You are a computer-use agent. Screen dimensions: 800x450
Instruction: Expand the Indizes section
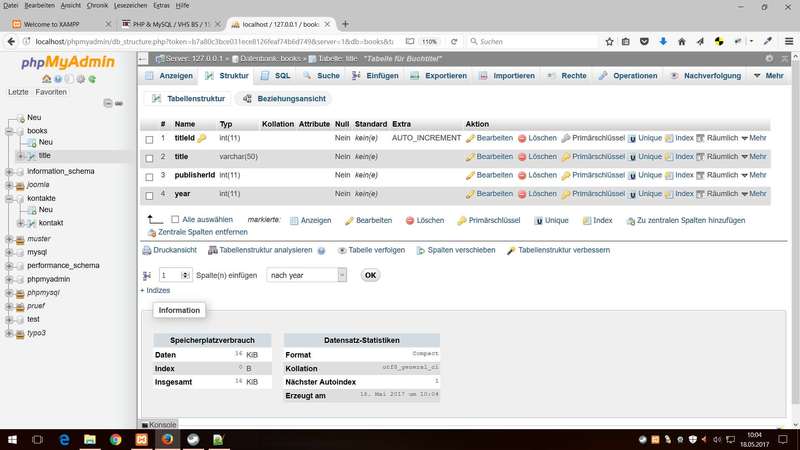point(155,290)
